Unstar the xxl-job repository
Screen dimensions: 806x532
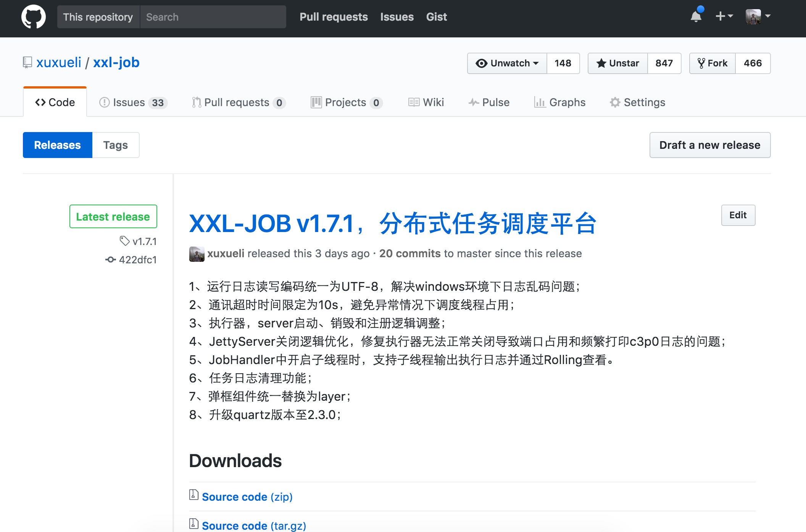click(618, 63)
